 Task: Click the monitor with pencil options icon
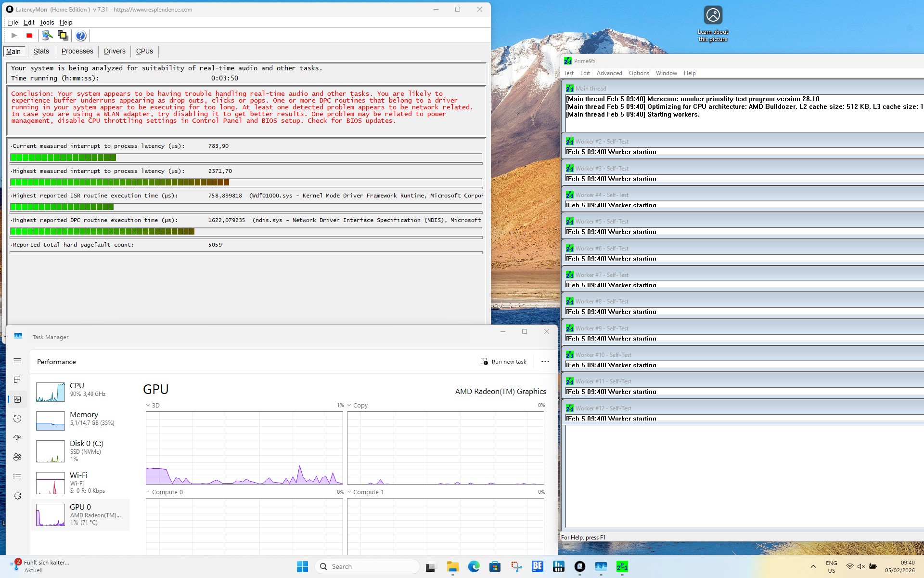47,35
